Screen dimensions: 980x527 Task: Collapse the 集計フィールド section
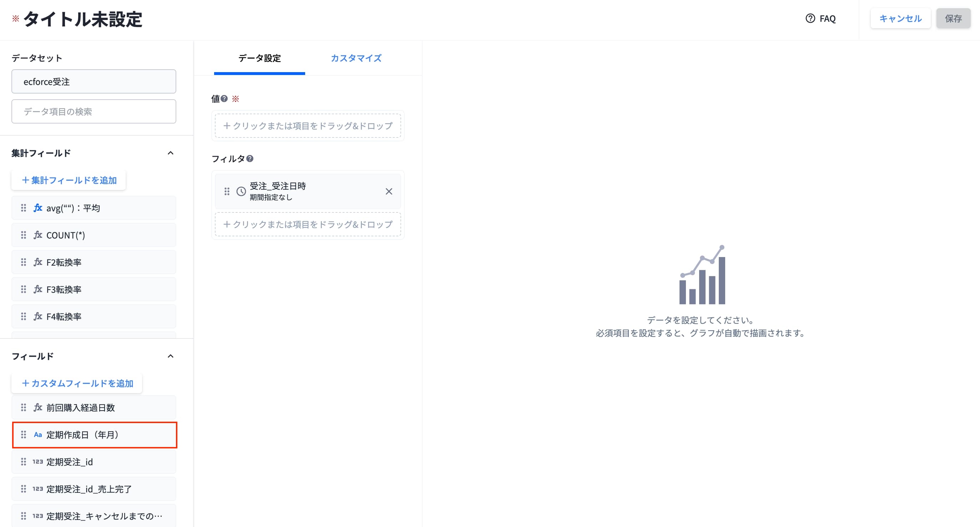click(x=171, y=153)
